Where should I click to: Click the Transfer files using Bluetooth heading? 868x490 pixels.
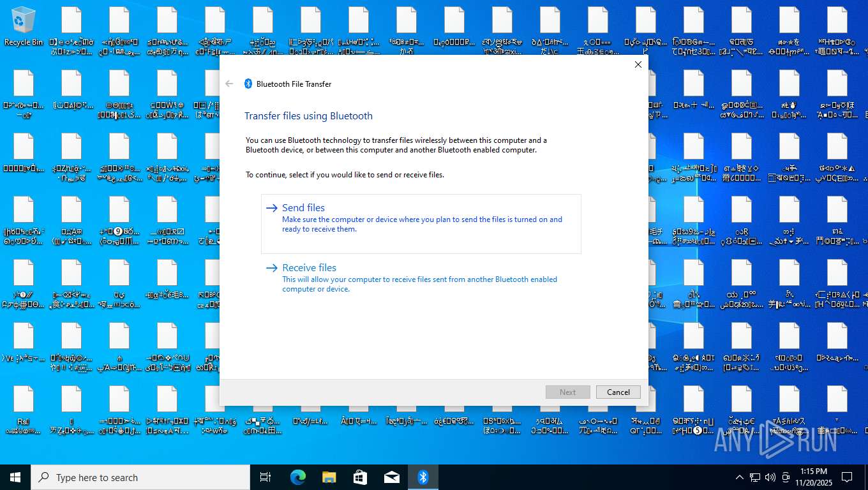(x=308, y=116)
